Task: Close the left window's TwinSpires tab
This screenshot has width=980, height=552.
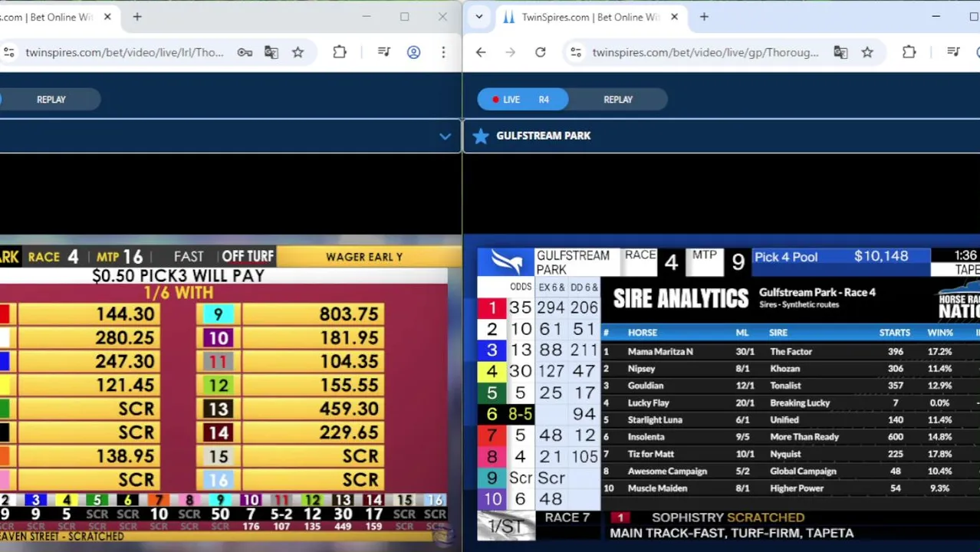Action: coord(107,17)
